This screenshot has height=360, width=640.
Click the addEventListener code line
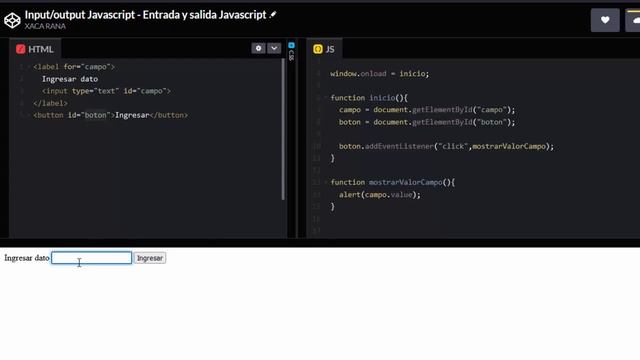tap(446, 147)
